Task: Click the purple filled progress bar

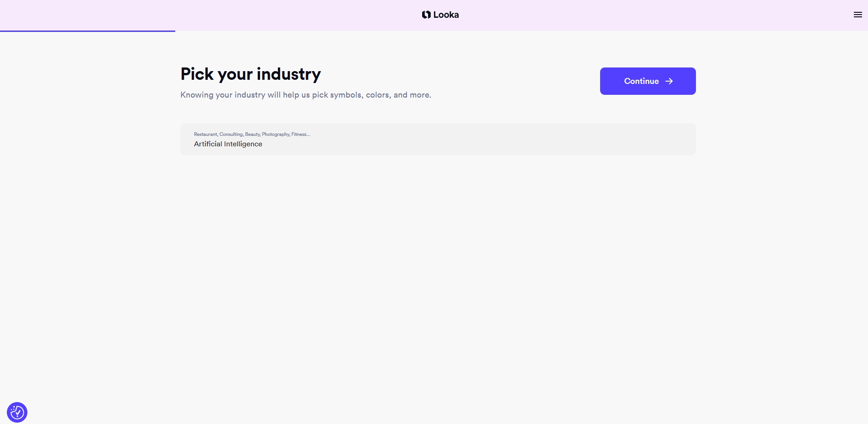Action: click(x=88, y=31)
